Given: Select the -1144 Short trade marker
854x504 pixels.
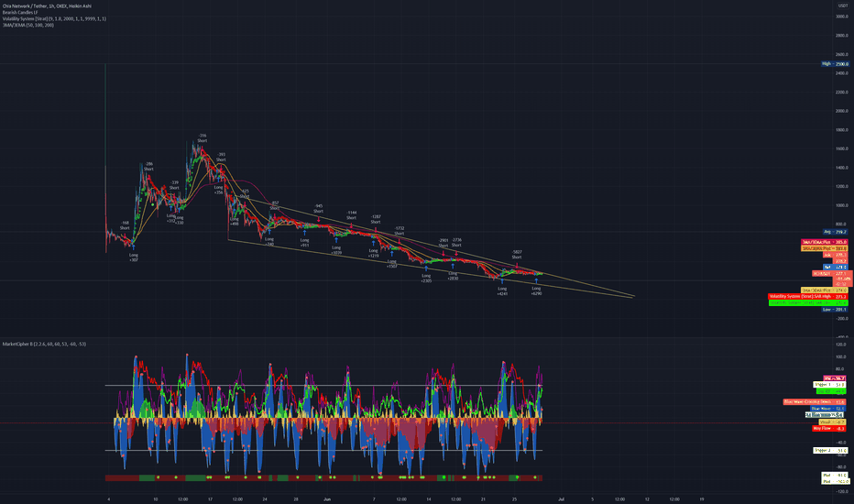Looking at the screenshot, I should pos(351,215).
